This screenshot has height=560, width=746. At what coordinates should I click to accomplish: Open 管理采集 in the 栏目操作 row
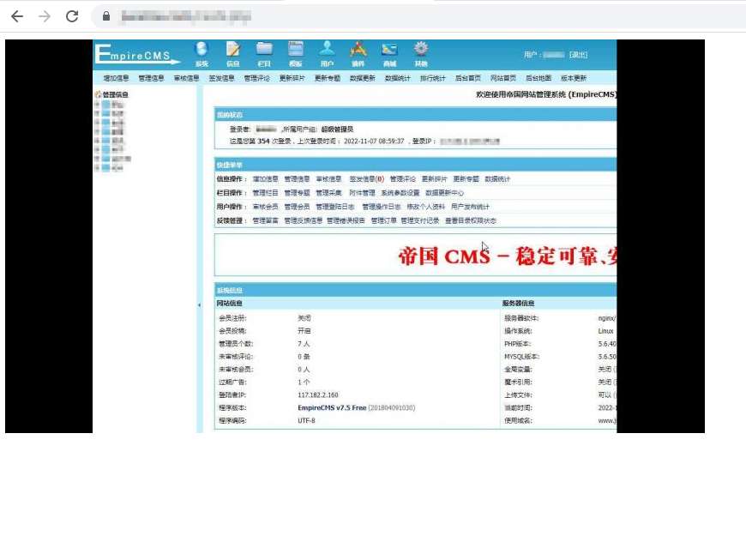tap(328, 193)
